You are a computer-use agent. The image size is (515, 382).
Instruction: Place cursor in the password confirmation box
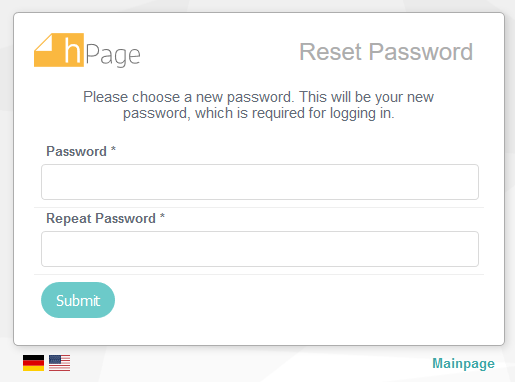[260, 249]
